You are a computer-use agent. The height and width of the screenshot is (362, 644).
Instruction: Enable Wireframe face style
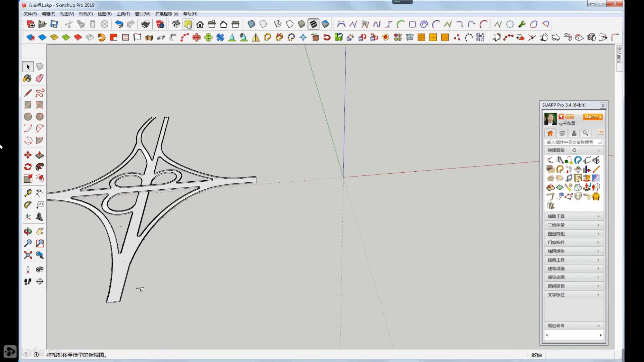(x=278, y=24)
